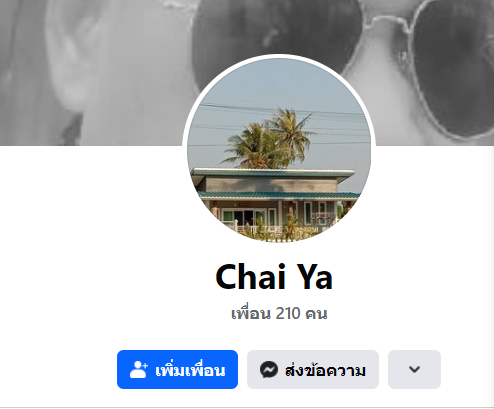Screen dimensions: 494x409
Task: Click the add-person icon on เพิ่มเพื่อน
Action: [139, 369]
